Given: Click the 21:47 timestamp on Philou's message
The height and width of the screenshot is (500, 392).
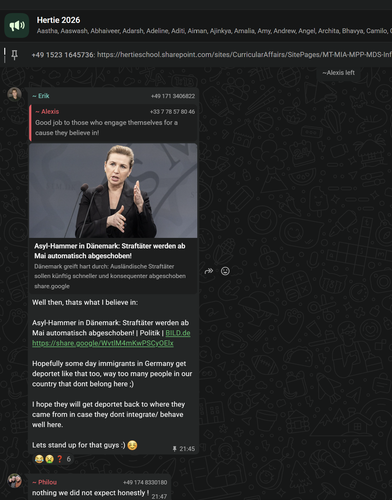Looking at the screenshot, I should [159, 496].
